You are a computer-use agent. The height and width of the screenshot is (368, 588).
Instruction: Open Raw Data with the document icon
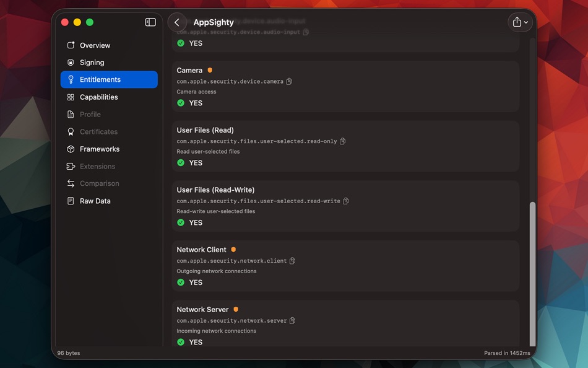point(71,201)
